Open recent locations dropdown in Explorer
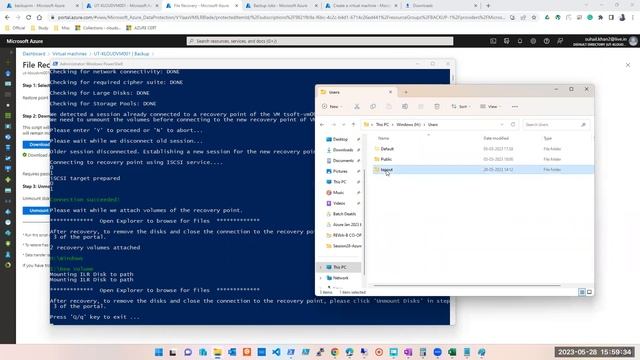This screenshot has width=640, height=360. [344, 124]
